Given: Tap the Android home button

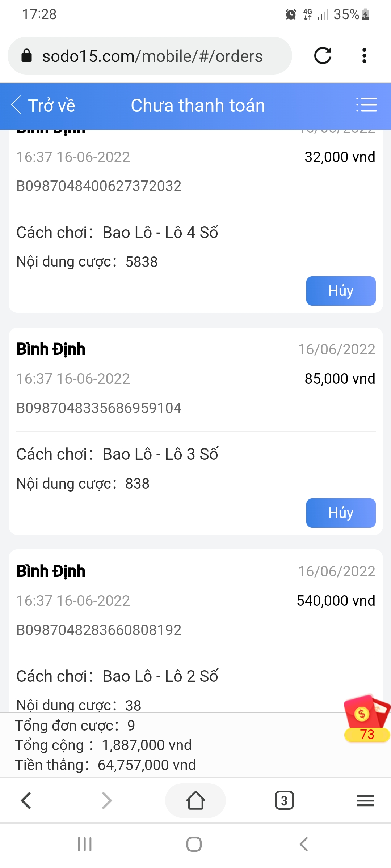Looking at the screenshot, I should [194, 844].
